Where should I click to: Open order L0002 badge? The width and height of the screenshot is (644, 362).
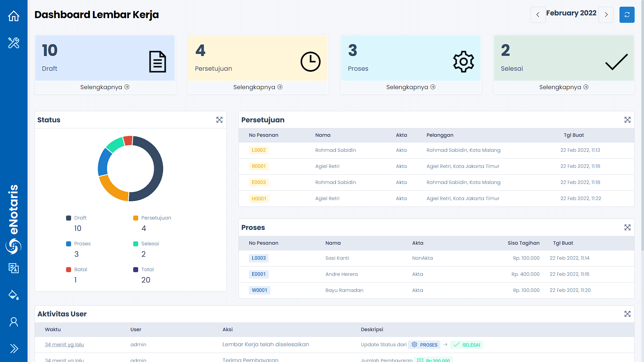[x=259, y=150]
